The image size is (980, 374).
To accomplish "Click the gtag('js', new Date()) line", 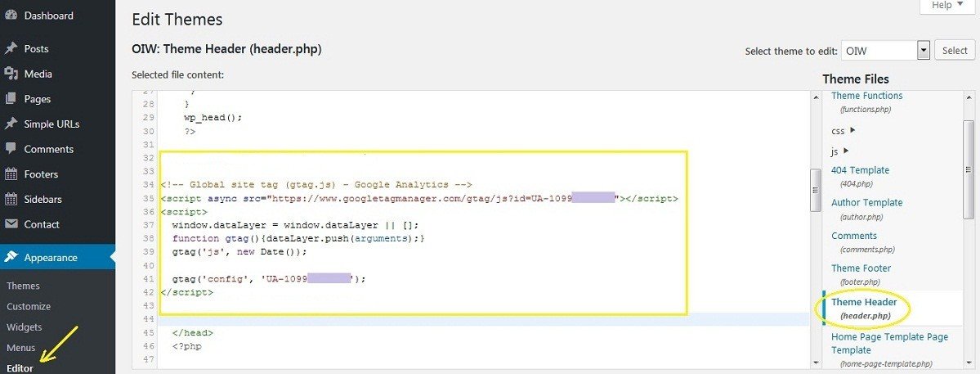I will point(240,252).
